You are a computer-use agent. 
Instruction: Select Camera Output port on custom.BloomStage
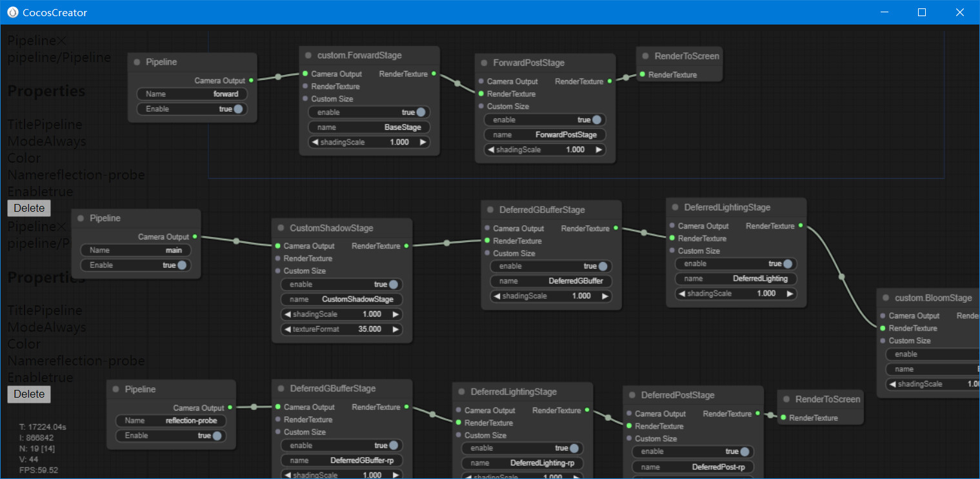pyautogui.click(x=883, y=316)
